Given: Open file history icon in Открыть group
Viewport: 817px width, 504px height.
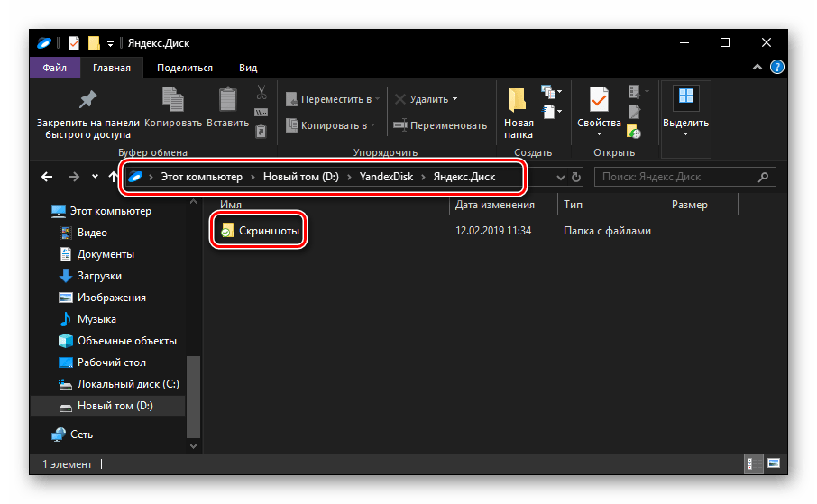Looking at the screenshot, I should (x=634, y=132).
